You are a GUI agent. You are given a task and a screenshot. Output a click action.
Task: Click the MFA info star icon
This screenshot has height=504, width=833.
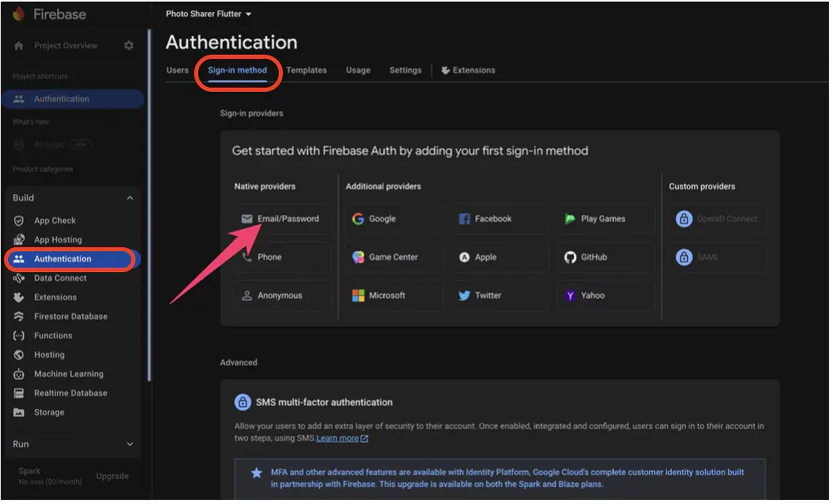[x=257, y=473]
